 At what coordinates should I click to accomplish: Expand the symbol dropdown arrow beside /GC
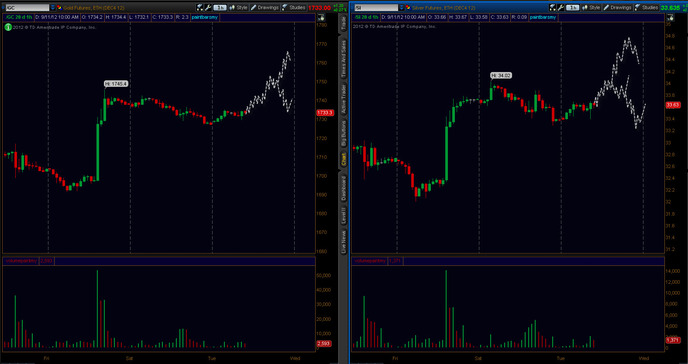tap(53, 7)
